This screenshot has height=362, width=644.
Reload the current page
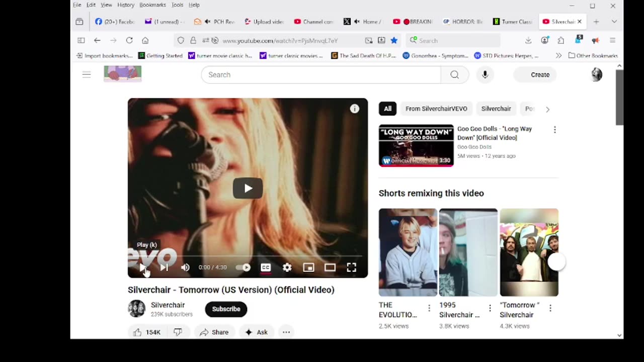point(129,40)
